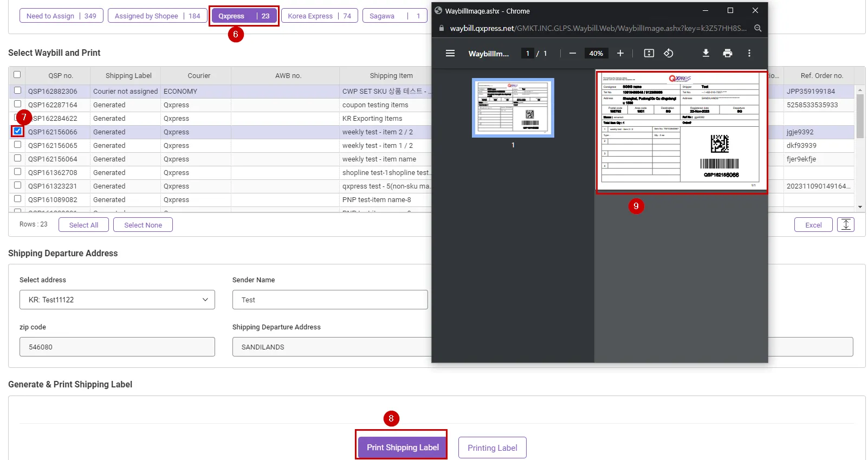Click the PDF zoom percentage field

596,53
